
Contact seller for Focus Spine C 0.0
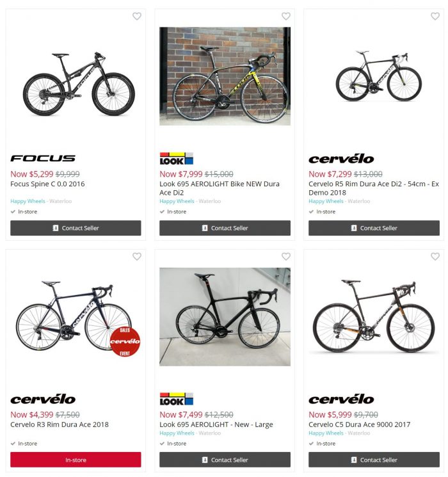(x=76, y=228)
